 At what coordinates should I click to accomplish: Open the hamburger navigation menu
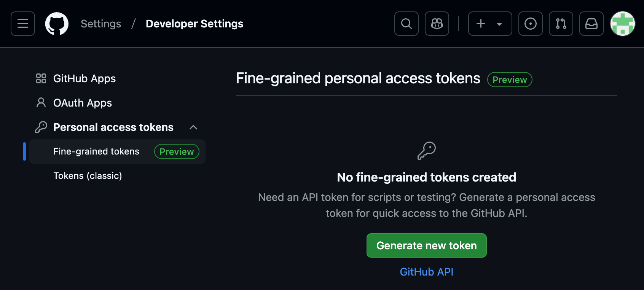(x=22, y=24)
